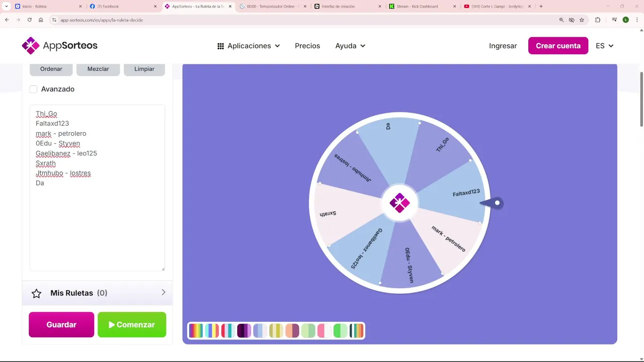644x362 pixels.
Task: Expand the Ayuda dropdown menu
Action: 350,46
